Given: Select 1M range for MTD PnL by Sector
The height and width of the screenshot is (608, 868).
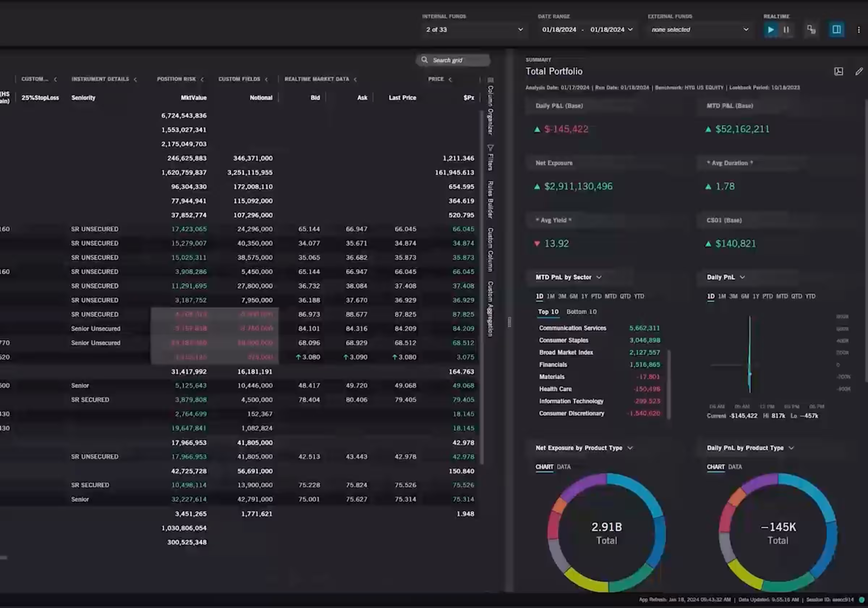Looking at the screenshot, I should [x=550, y=296].
